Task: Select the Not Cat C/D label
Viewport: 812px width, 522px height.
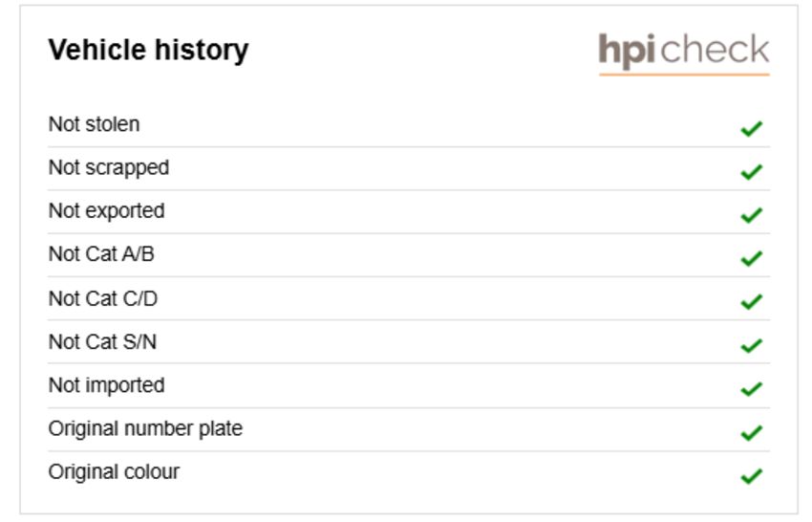Action: pyautogui.click(x=103, y=298)
